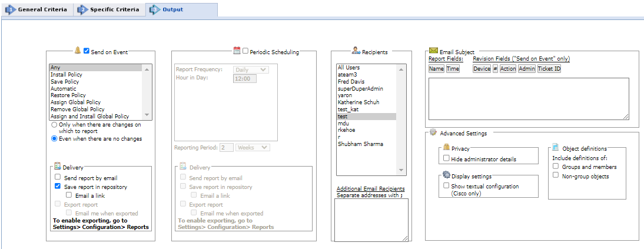Viewport: 644px width, 249px height.
Task: Enable the Periodic Scheduling checkbox
Action: point(245,51)
